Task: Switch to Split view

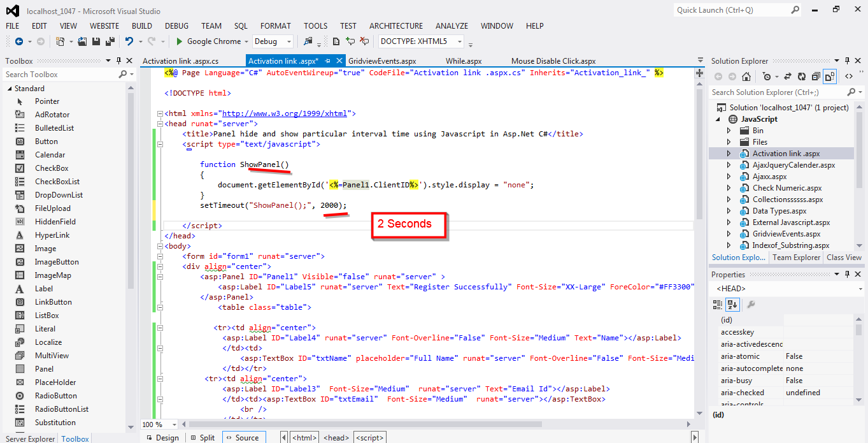Action: pyautogui.click(x=203, y=437)
